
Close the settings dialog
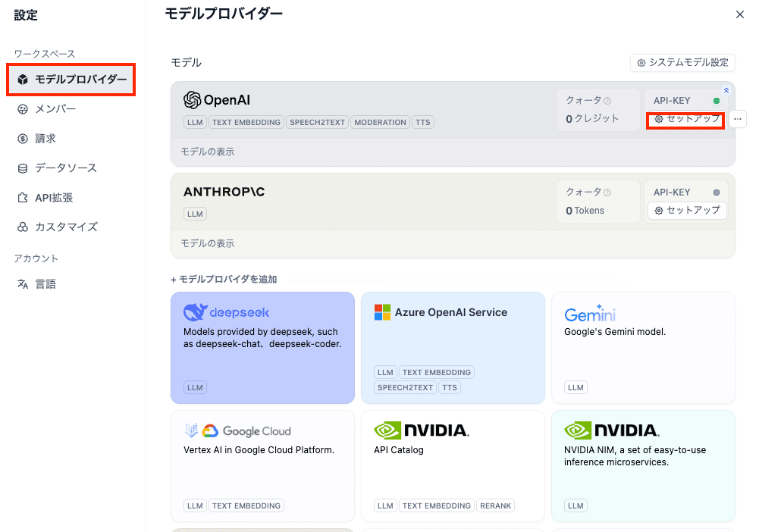(739, 14)
